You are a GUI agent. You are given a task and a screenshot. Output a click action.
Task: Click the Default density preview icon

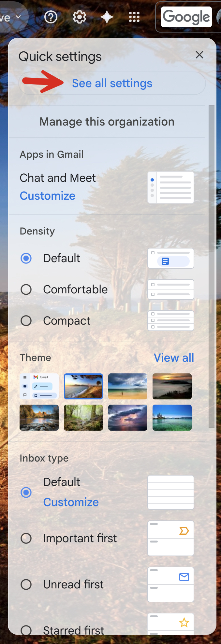pos(171,258)
